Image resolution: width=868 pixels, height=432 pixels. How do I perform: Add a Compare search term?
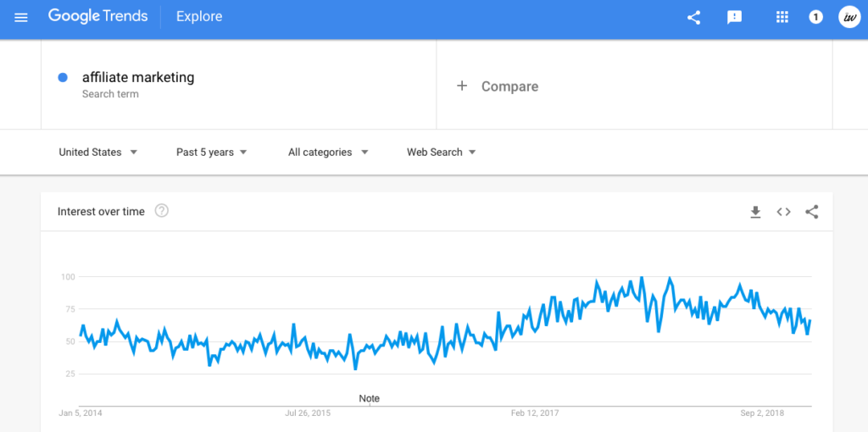(497, 86)
